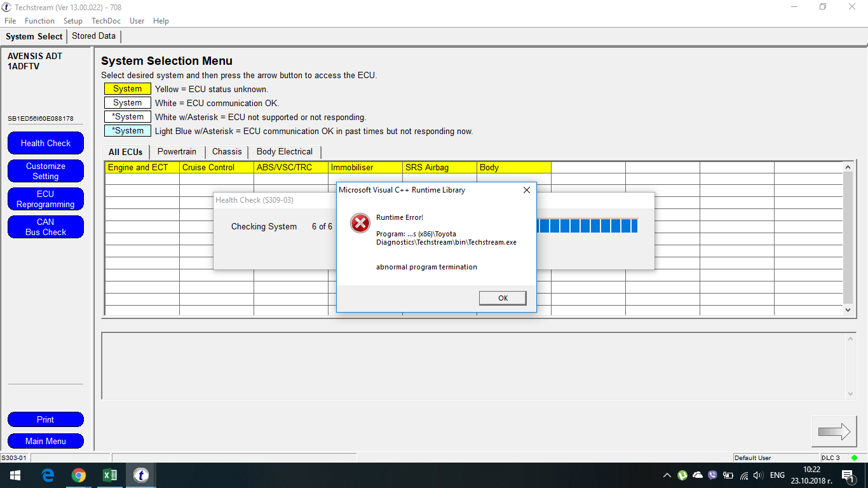868x488 pixels.
Task: Open the Function menu
Action: pos(39,21)
